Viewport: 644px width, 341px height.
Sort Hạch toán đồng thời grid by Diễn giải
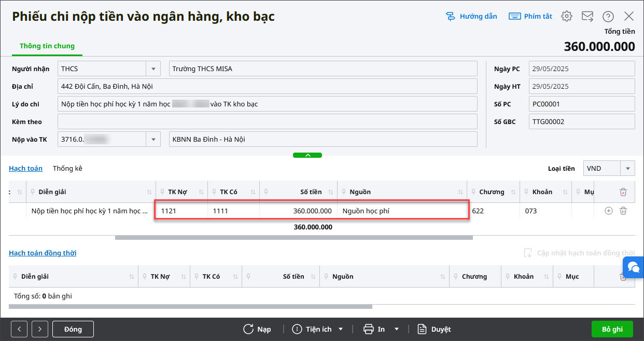coord(132,277)
